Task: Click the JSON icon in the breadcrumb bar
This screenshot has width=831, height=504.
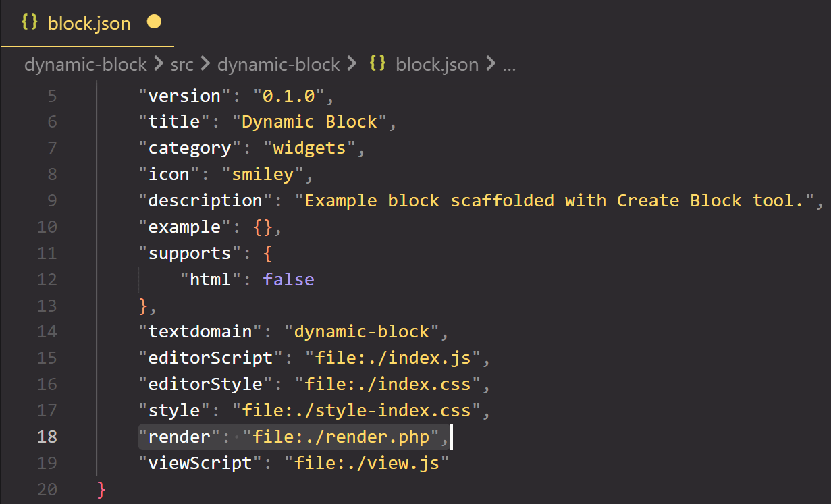Action: click(376, 63)
